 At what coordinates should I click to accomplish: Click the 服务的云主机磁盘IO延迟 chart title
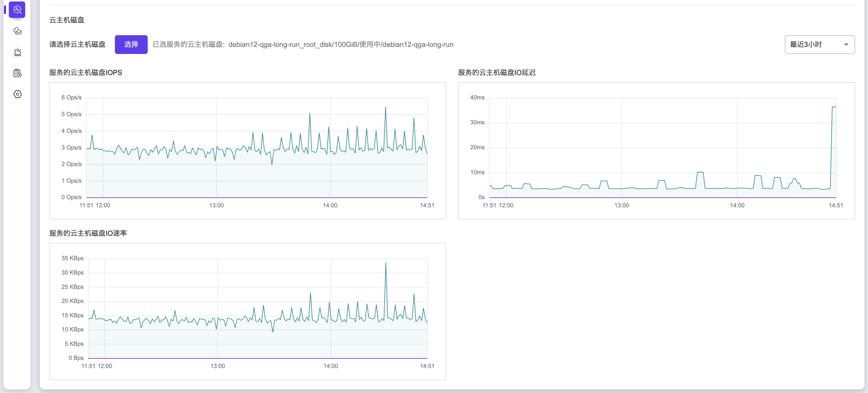click(497, 72)
